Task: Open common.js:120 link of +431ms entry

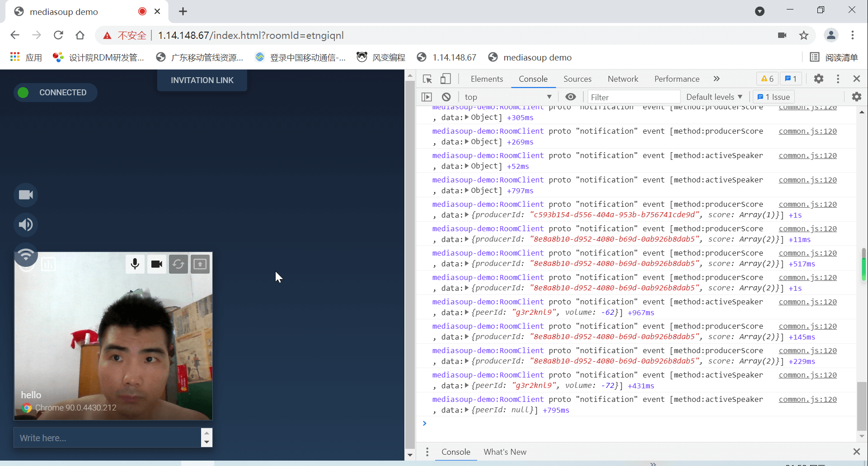Action: pos(807,375)
